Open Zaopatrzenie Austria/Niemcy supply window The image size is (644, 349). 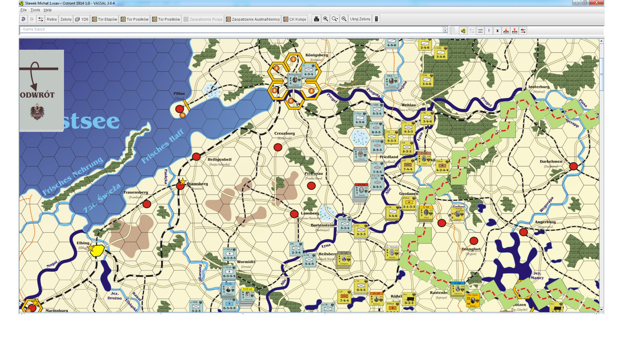[253, 19]
